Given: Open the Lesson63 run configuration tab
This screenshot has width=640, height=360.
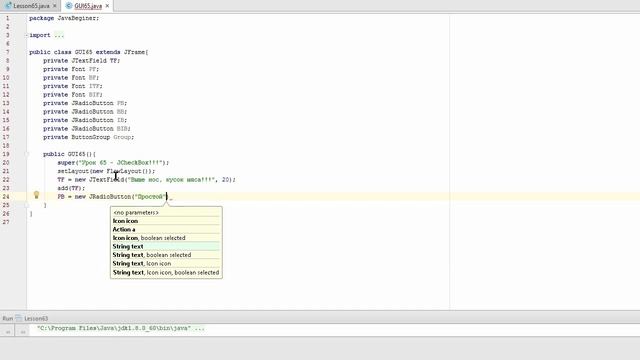Looking at the screenshot, I should click(32, 318).
